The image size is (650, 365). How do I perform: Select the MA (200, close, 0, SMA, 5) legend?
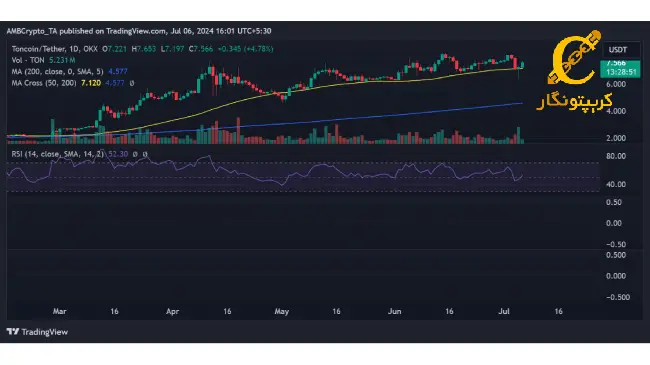[x=57, y=71]
